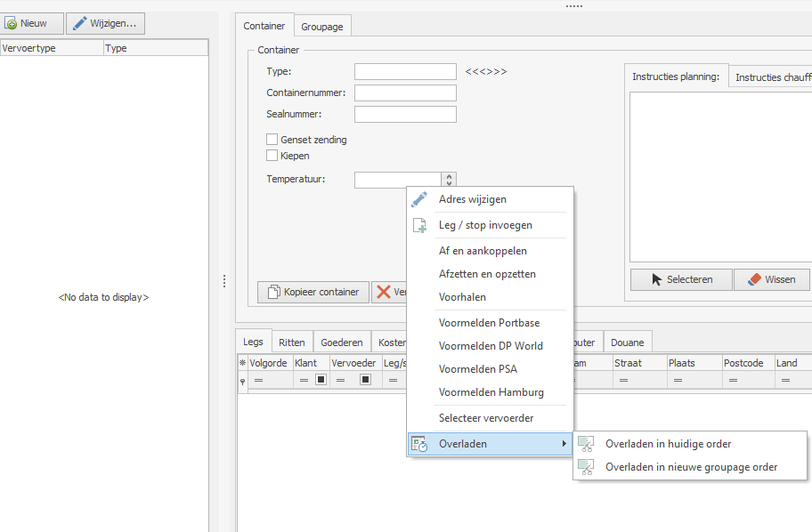Switch to the Container tab
Viewport: 812px width, 532px height.
(264, 26)
